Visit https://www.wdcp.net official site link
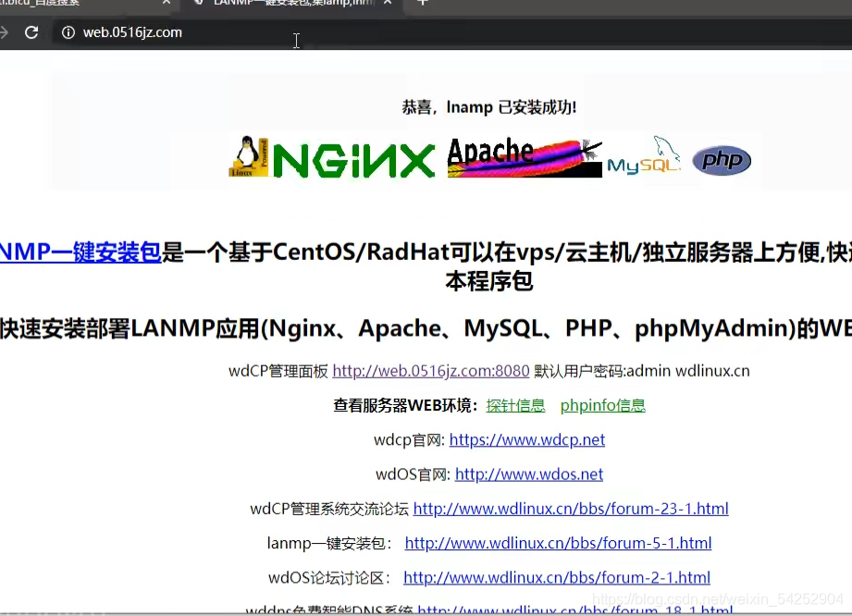Image resolution: width=852 pixels, height=616 pixels. [527, 439]
